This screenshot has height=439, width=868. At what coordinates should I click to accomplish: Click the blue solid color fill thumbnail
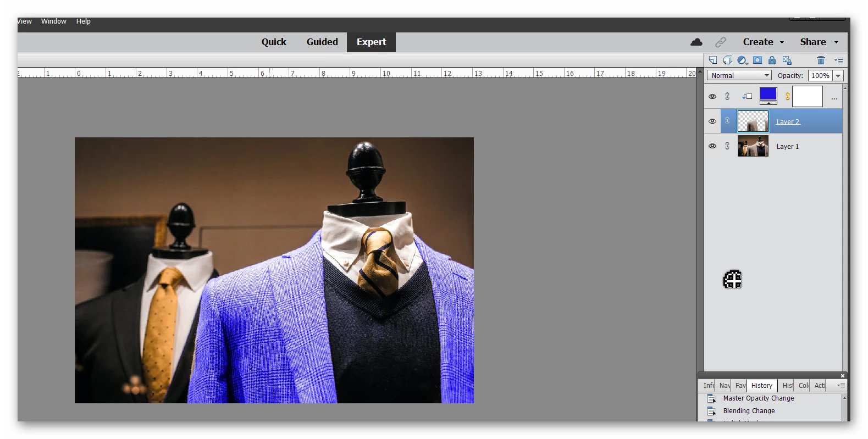point(768,96)
